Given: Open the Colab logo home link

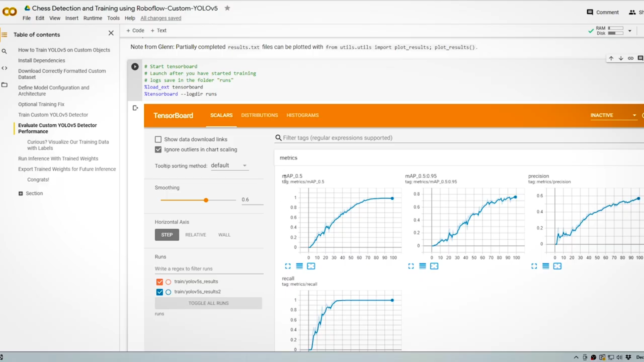Looking at the screenshot, I should click(9, 12).
